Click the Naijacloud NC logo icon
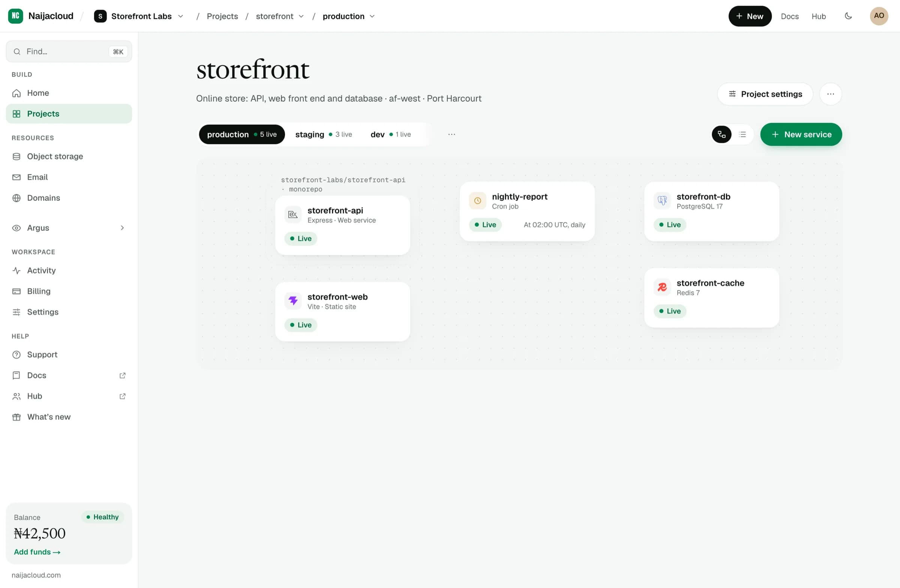This screenshot has width=900, height=588. click(x=15, y=16)
